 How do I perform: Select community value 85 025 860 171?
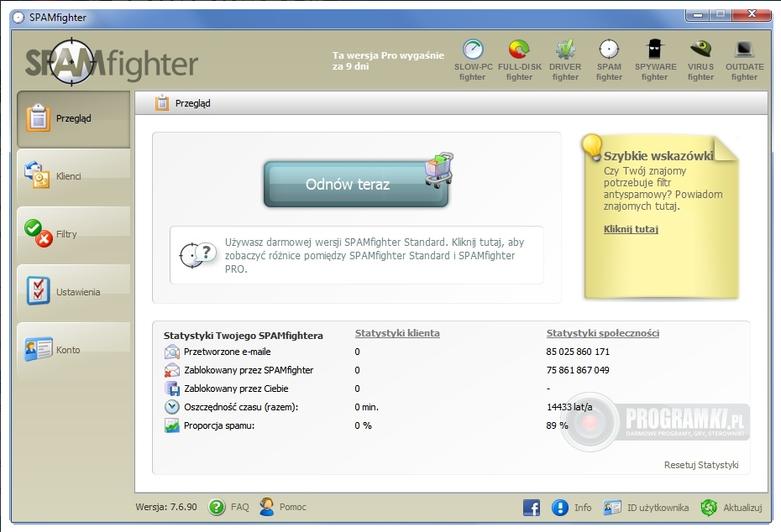click(x=578, y=352)
